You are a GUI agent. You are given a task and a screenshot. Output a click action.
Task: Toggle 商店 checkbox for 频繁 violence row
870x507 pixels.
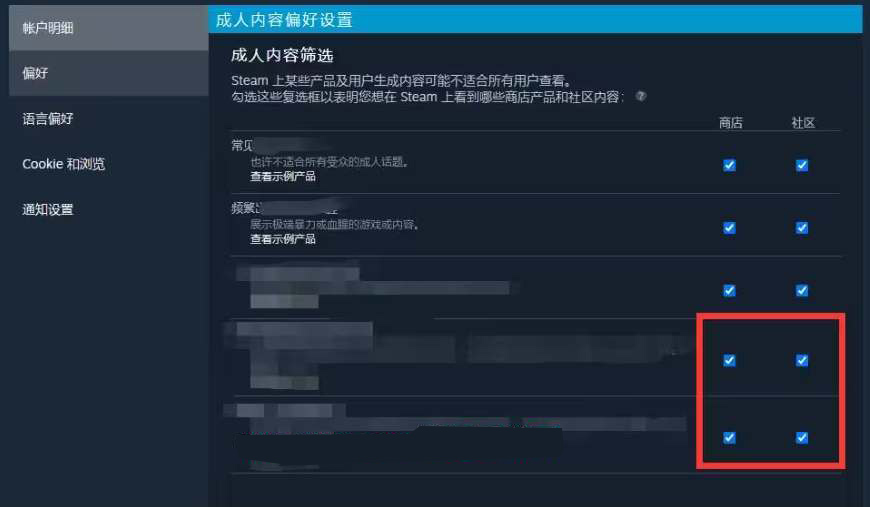[730, 228]
